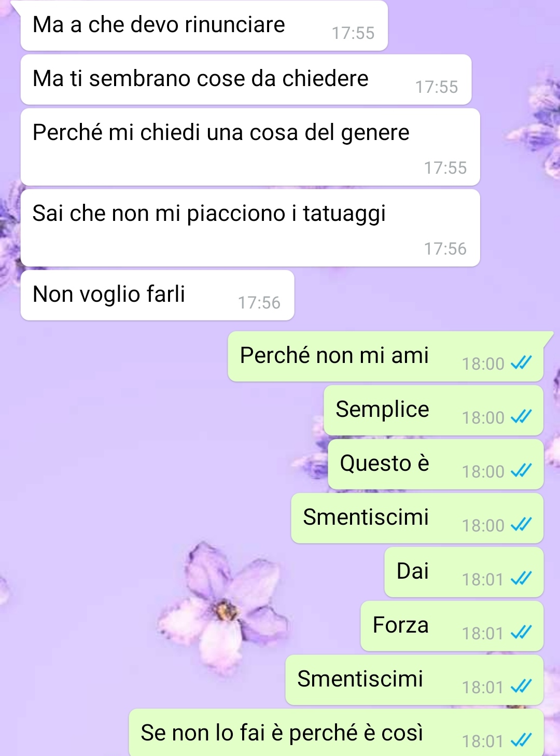Tap the read ticks on the second "Smentiscimi" message
This screenshot has width=560, height=756.
(x=521, y=687)
